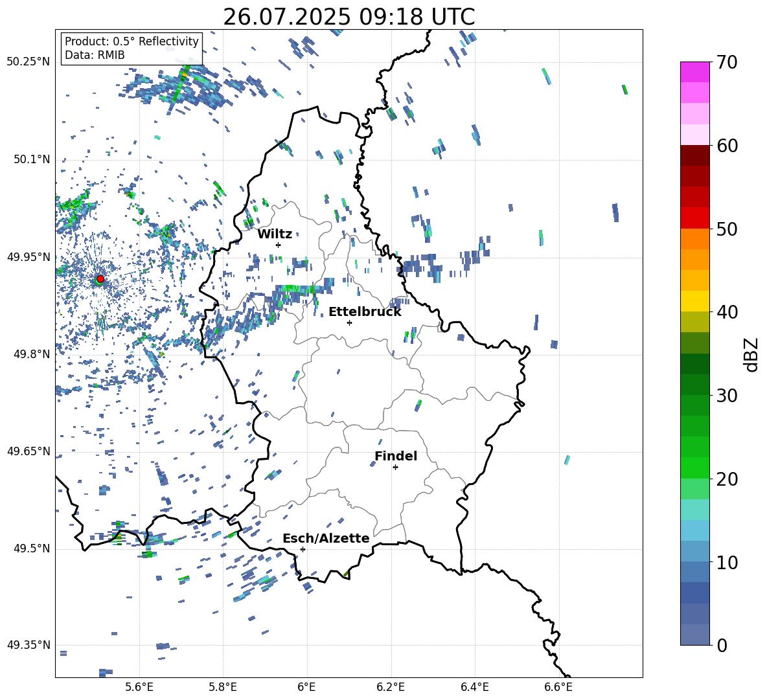
Task: Click the colorbar tick label 30
Action: [x=727, y=396]
